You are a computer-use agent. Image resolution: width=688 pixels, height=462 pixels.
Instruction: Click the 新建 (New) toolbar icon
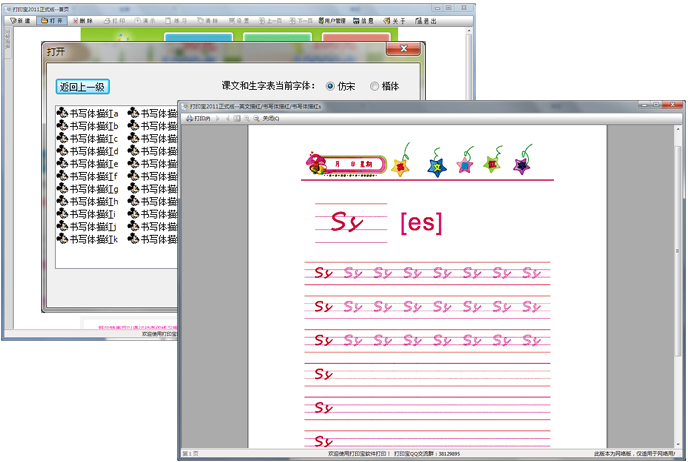20,20
